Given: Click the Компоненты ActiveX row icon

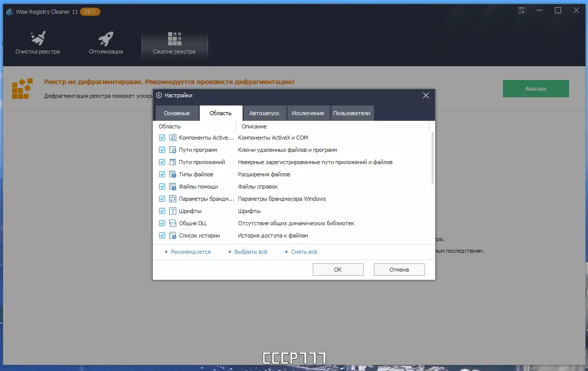Looking at the screenshot, I should pos(173,138).
